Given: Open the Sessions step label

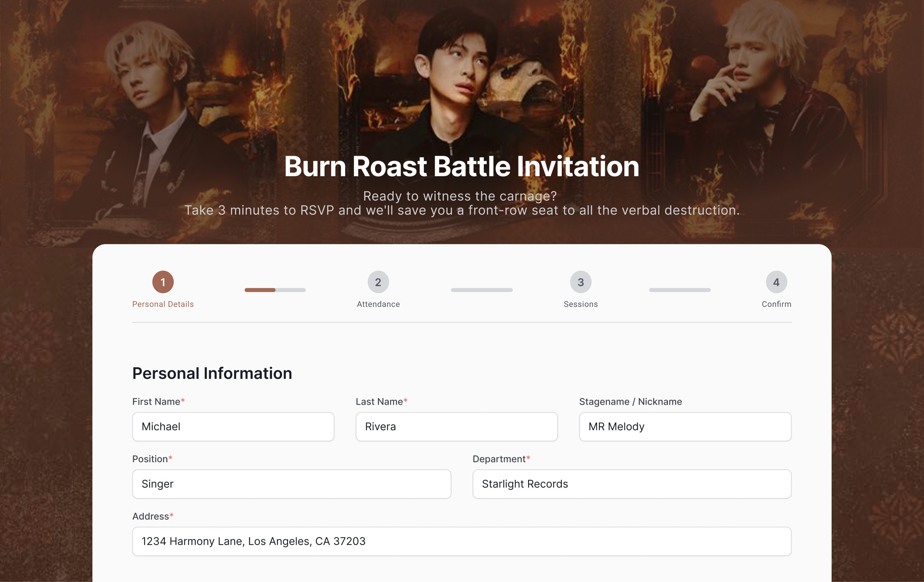Looking at the screenshot, I should pos(581,304).
